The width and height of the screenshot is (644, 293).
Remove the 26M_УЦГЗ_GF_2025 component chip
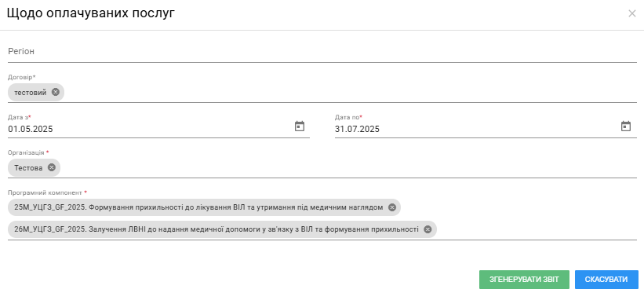(x=428, y=229)
